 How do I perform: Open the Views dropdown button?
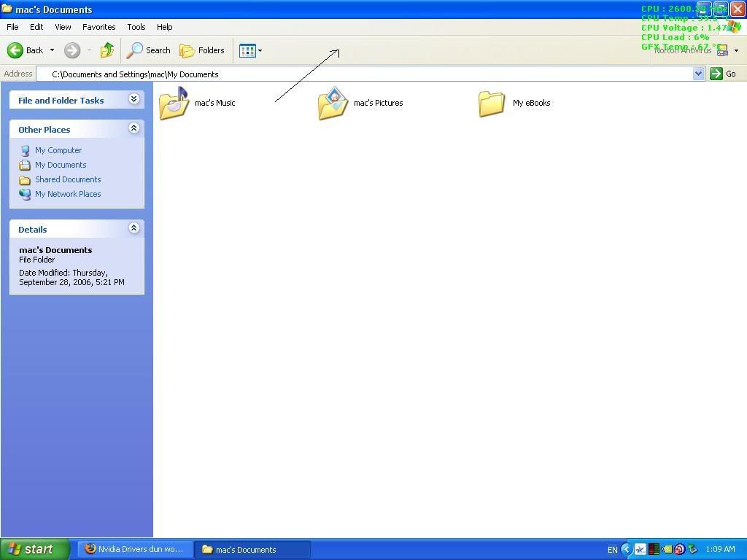pyautogui.click(x=250, y=50)
